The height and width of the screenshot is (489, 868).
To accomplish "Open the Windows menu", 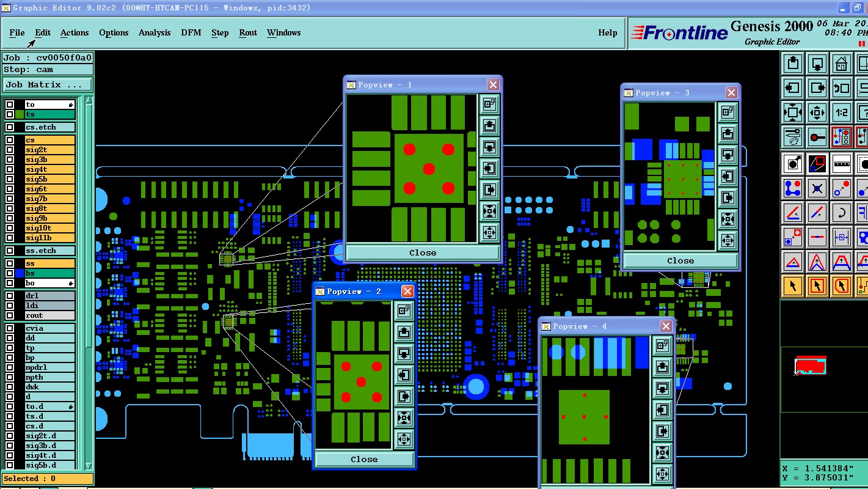I will click(284, 32).
